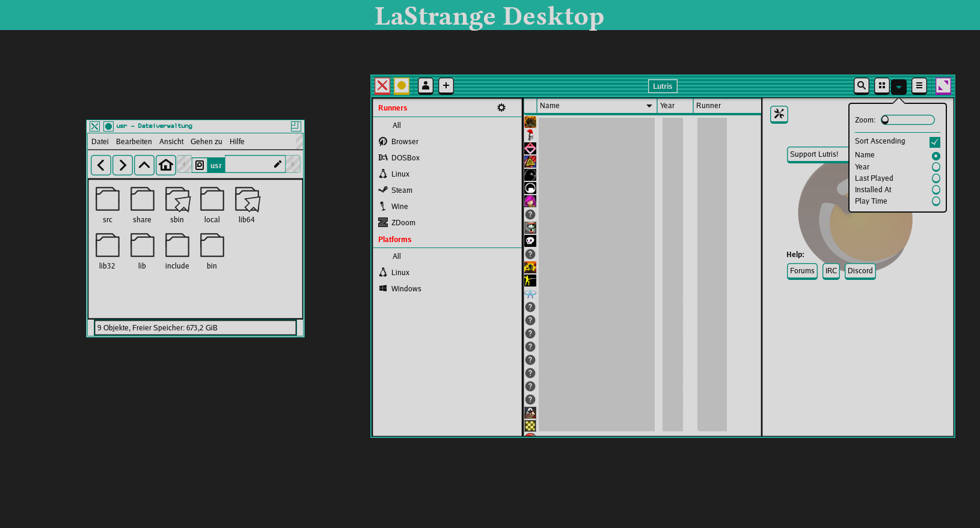Click the skull game icon in list
Viewport: 980px width, 528px height.
pos(530,241)
